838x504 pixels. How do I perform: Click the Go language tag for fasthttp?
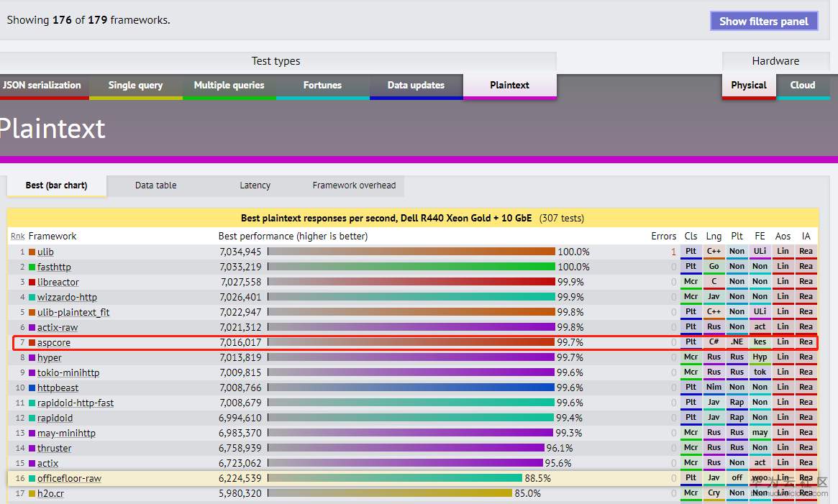click(714, 266)
